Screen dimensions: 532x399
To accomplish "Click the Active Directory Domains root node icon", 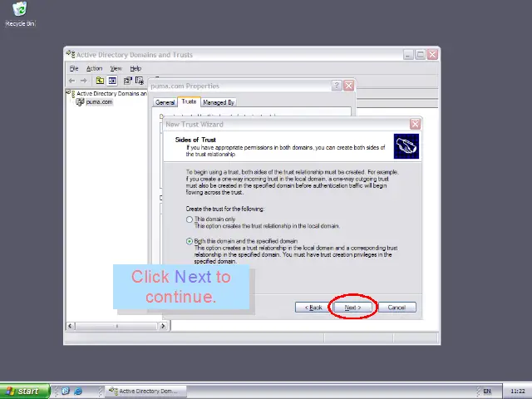I will tap(71, 93).
